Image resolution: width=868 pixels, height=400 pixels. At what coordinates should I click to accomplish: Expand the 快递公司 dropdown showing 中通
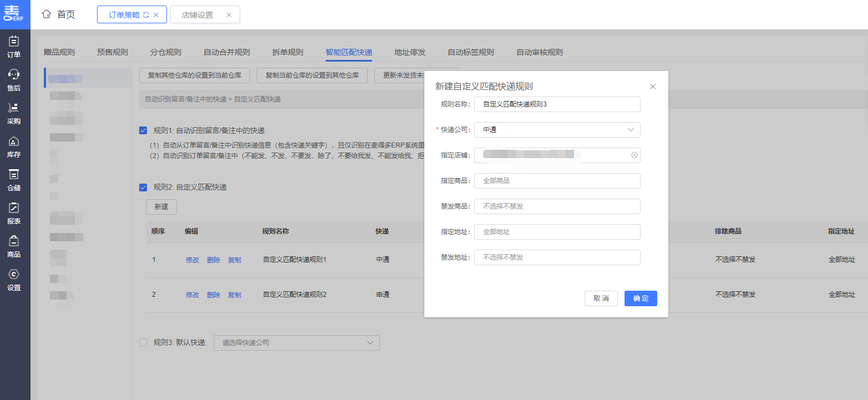click(x=557, y=130)
